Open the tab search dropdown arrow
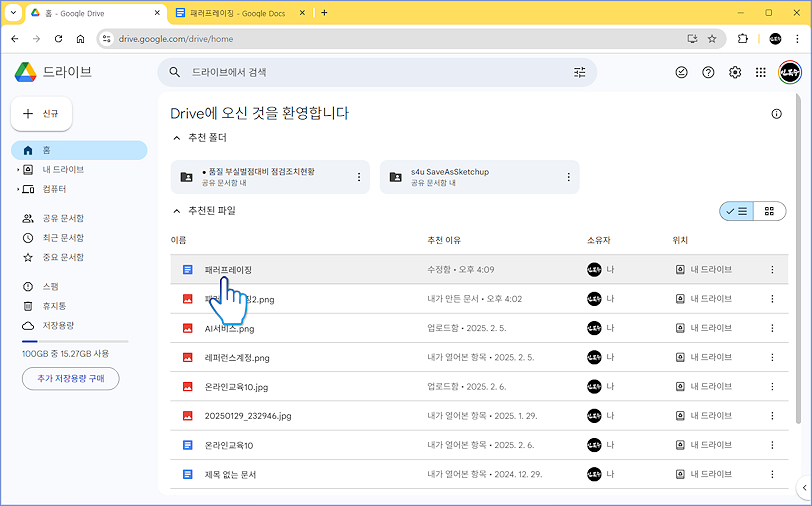 tap(13, 13)
